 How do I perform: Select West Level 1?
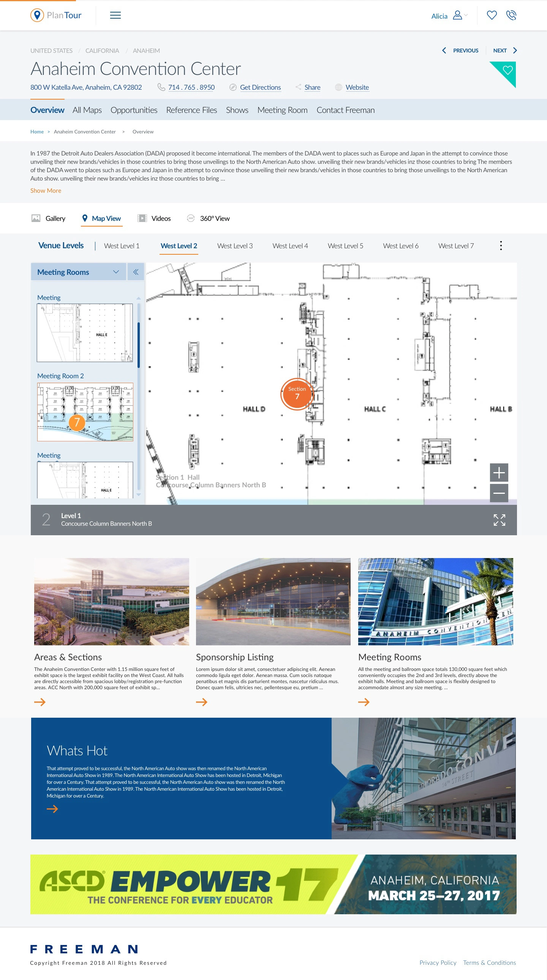point(122,246)
